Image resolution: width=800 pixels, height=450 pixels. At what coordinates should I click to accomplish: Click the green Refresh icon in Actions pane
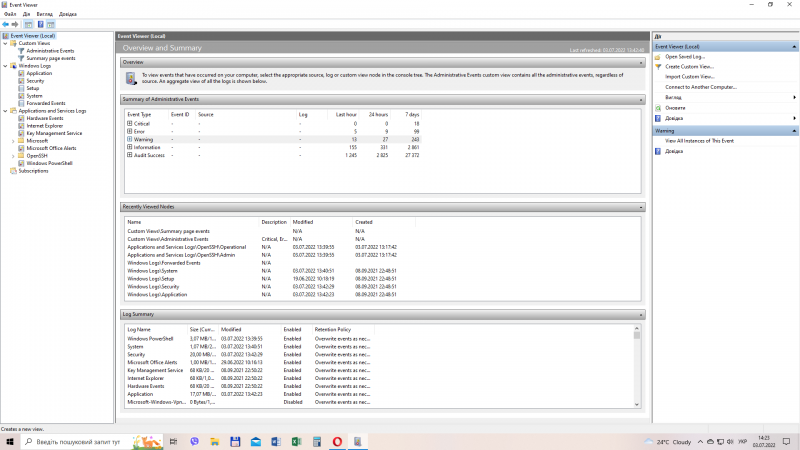[659, 107]
